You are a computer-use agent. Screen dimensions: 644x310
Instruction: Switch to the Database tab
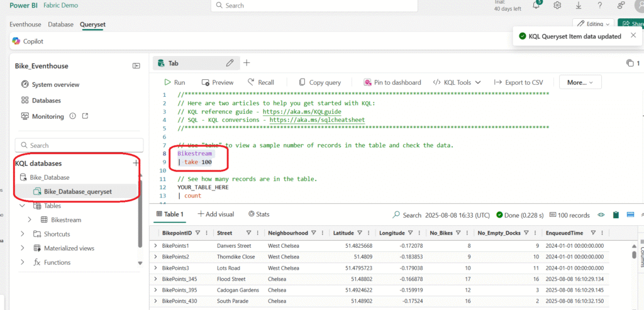coord(61,25)
